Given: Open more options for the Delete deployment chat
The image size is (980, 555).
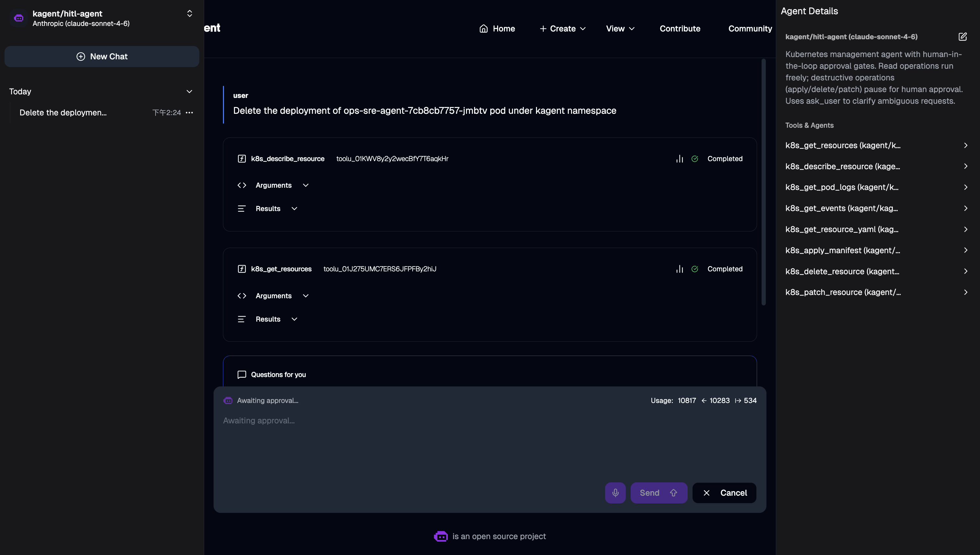Looking at the screenshot, I should (x=189, y=112).
